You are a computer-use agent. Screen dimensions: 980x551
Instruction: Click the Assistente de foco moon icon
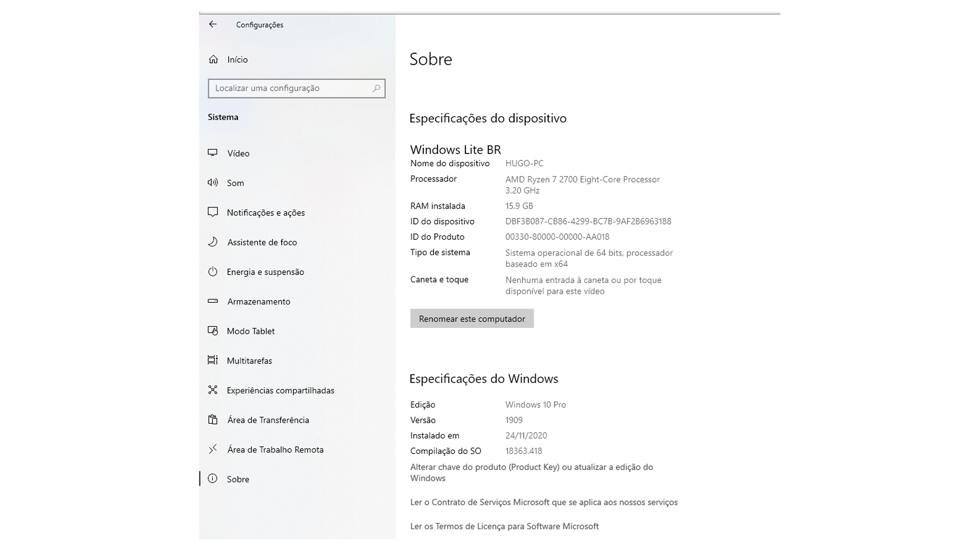213,242
